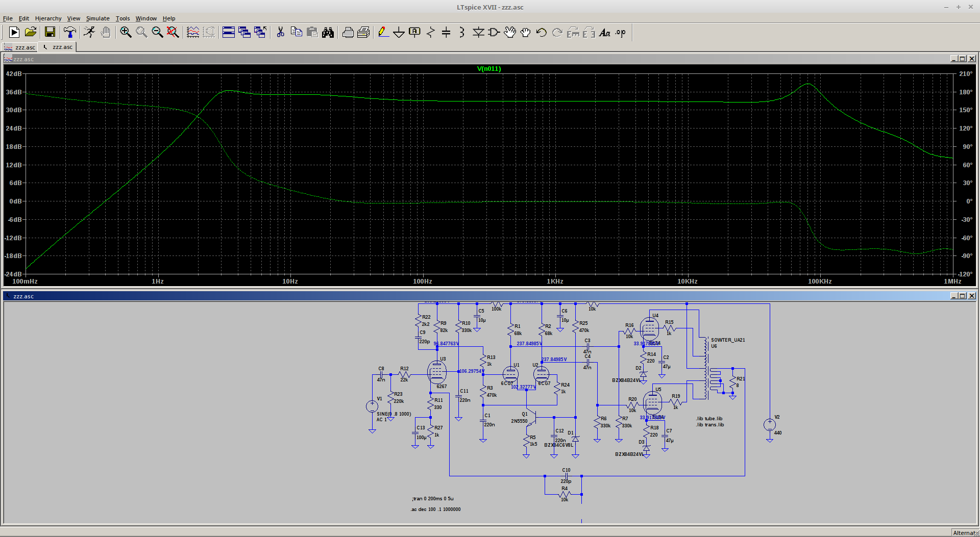Close all windows toolbar icon
Viewport: 980px width, 537px height.
[260, 32]
